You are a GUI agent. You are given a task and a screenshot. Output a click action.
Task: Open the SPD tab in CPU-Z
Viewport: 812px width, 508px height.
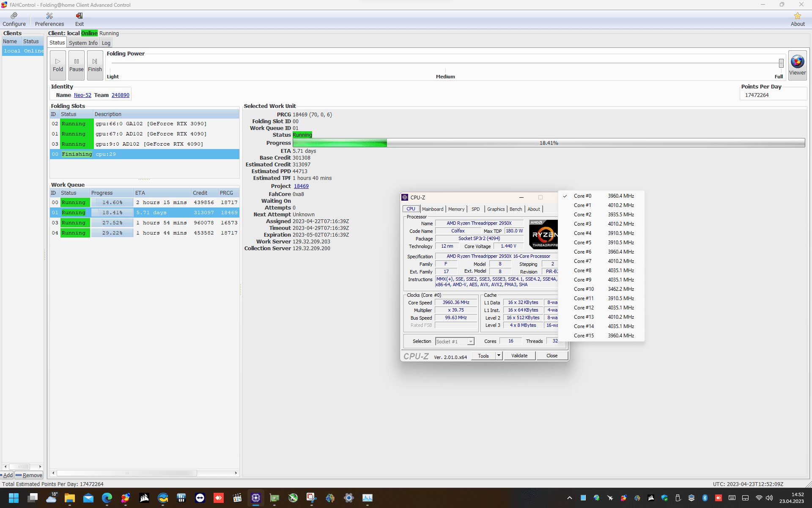476,209
